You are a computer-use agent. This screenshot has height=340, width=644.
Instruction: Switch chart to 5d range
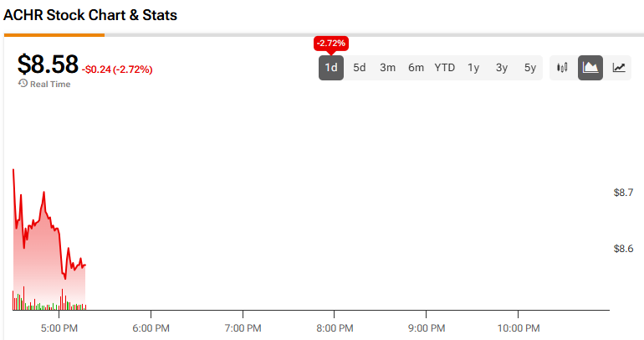(360, 68)
